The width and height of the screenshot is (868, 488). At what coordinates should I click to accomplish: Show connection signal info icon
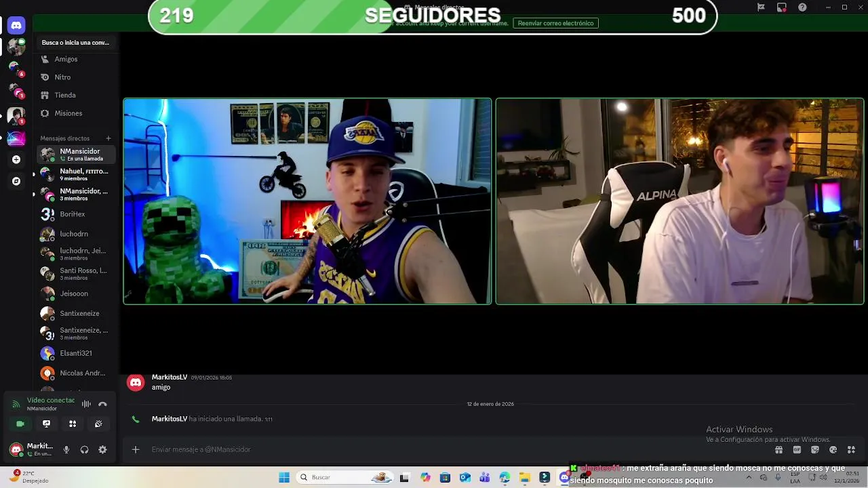point(16,404)
